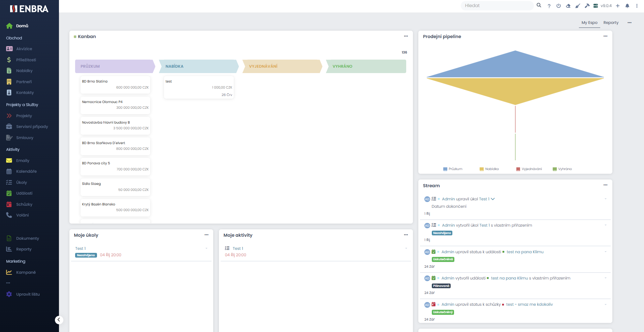
Task: Click the red Vyjednávání legend swatch
Action: point(518,169)
